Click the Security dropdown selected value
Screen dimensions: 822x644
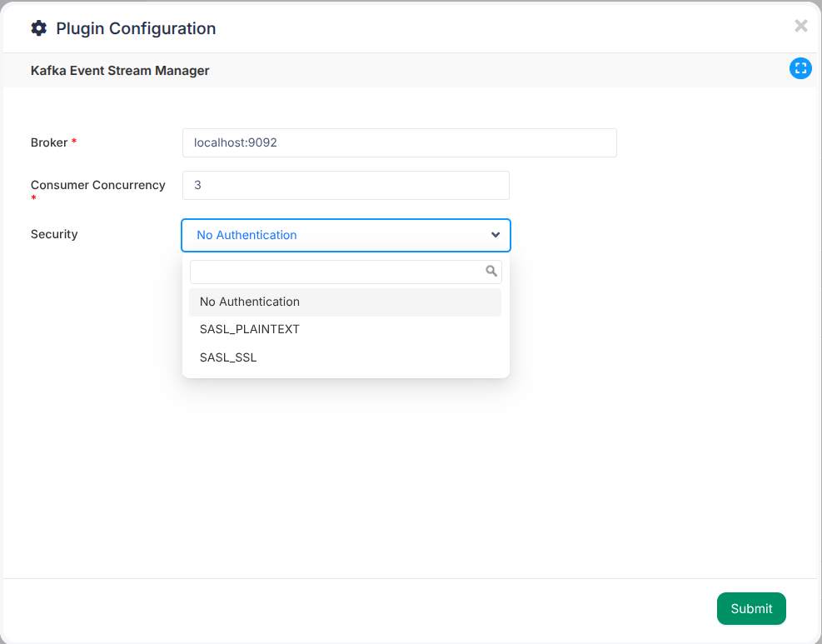click(247, 235)
